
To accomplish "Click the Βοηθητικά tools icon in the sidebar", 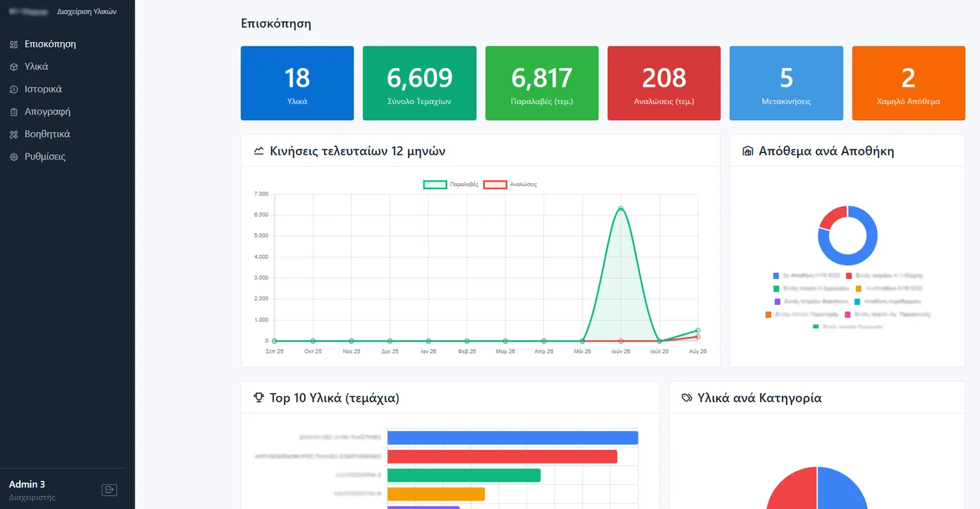I will [13, 134].
